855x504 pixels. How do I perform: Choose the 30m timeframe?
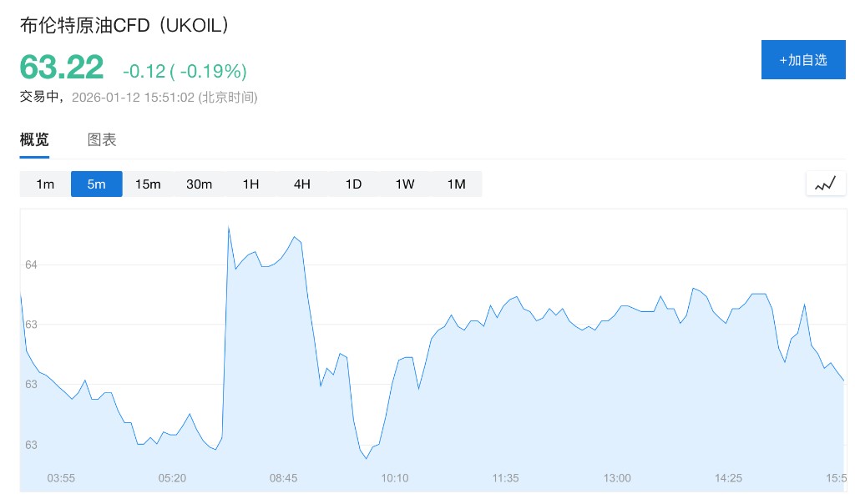point(199,184)
